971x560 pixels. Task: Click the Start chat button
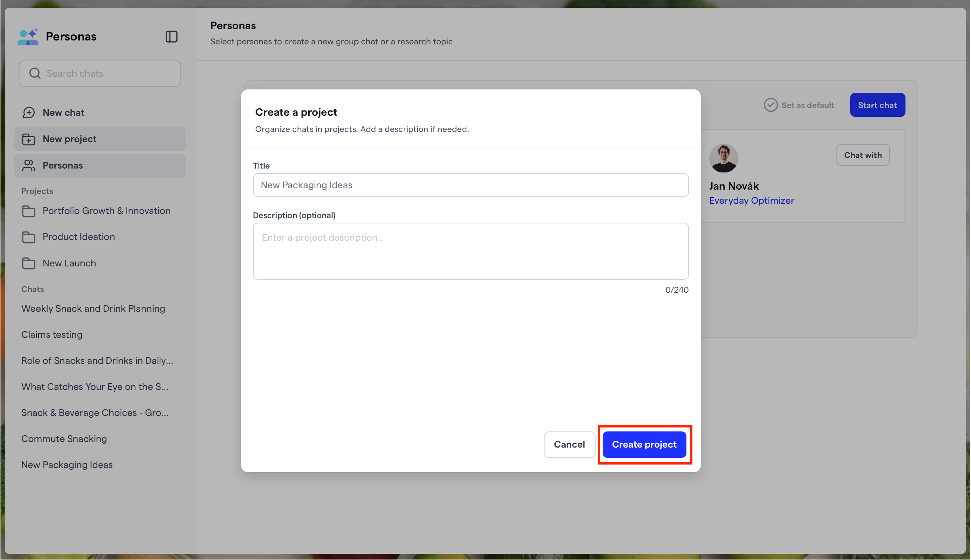point(877,105)
